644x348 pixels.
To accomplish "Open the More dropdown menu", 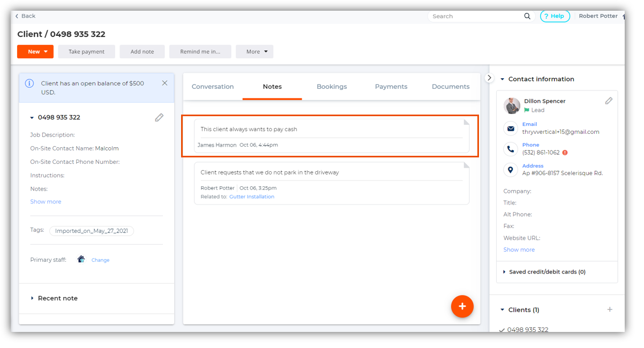I will (254, 51).
